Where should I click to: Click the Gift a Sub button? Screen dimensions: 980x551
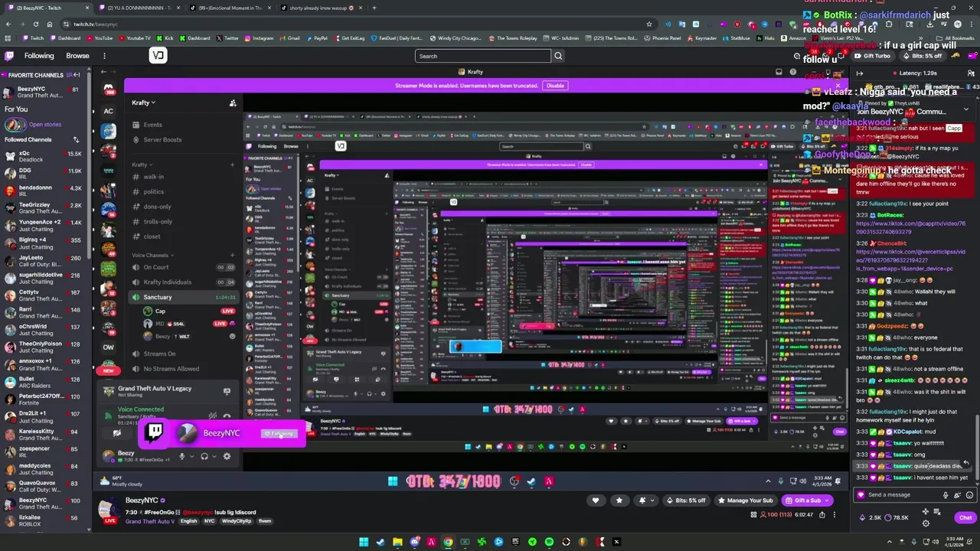pyautogui.click(x=802, y=500)
